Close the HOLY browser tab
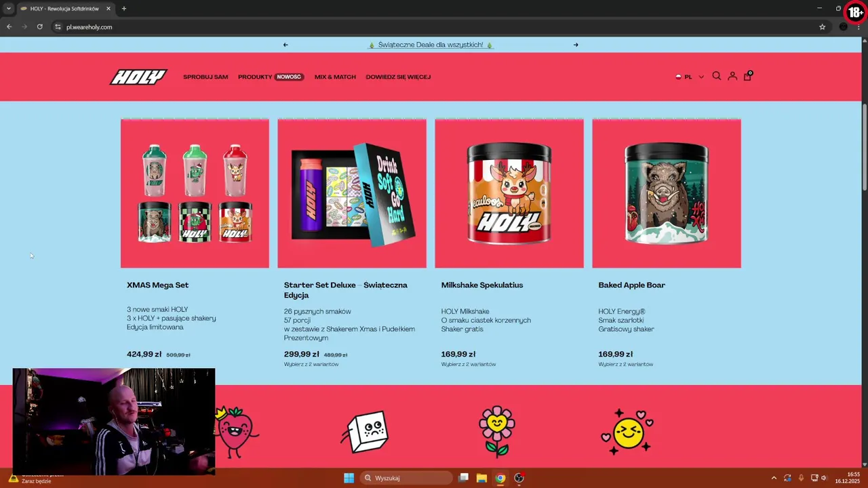The height and width of the screenshot is (488, 868). pyautogui.click(x=108, y=9)
